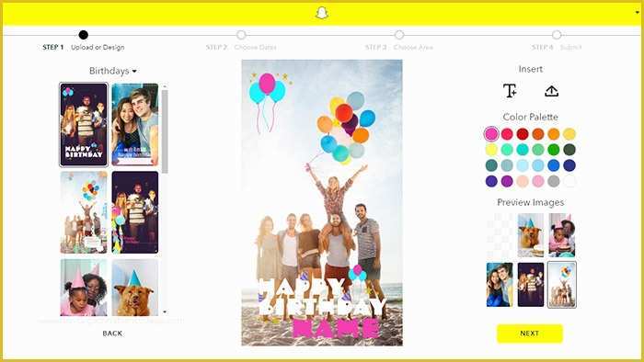Pick the gray color swatch

pos(554,181)
